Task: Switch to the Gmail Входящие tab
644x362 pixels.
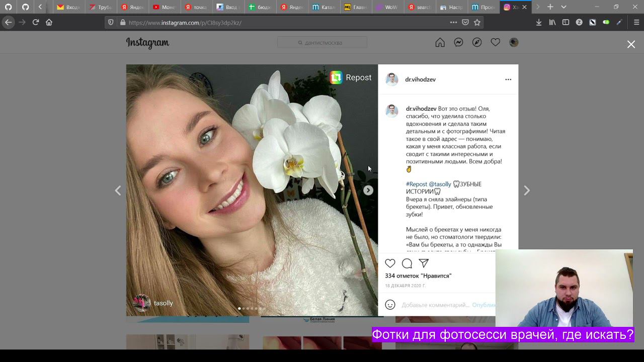Action: (x=68, y=7)
